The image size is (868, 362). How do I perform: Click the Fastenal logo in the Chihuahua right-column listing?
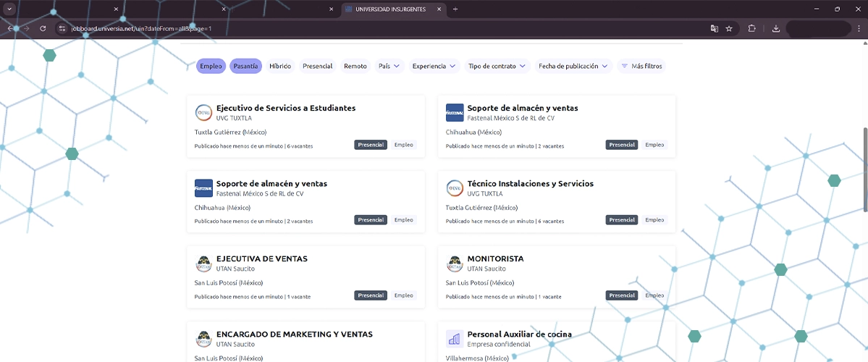pyautogui.click(x=455, y=112)
